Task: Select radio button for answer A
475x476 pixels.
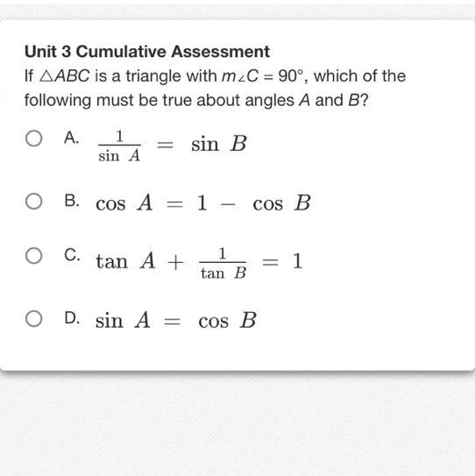Action: pyautogui.click(x=33, y=139)
